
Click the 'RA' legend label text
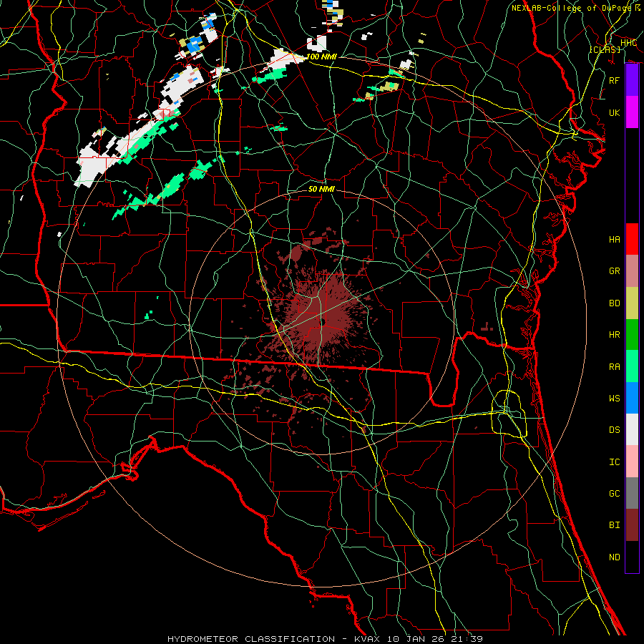(x=615, y=367)
